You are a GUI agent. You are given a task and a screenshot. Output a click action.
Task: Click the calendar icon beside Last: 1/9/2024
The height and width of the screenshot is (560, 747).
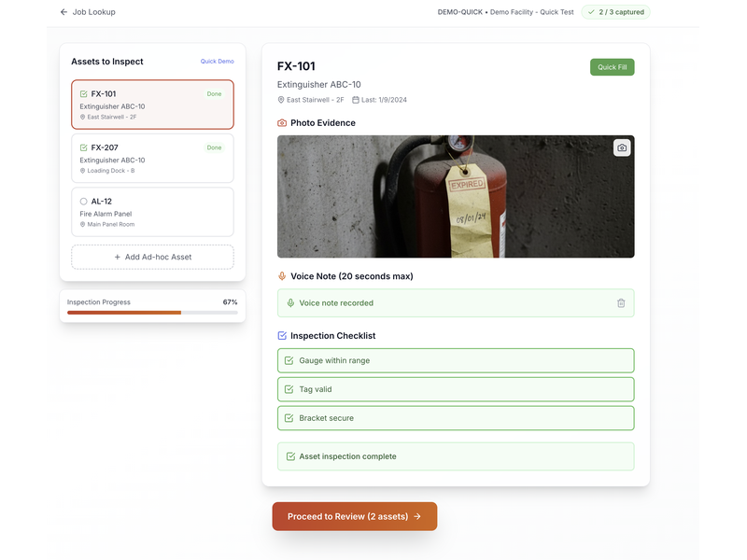(x=356, y=100)
